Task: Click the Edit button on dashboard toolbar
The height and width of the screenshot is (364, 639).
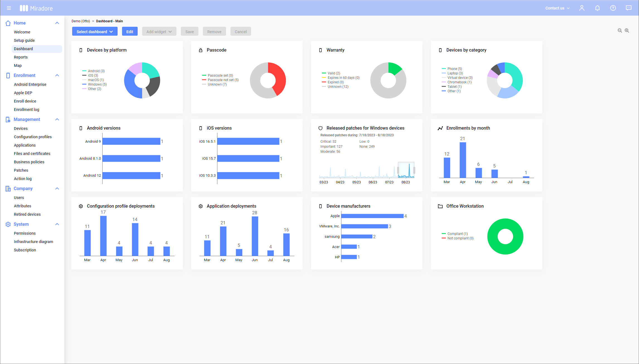Action: pyautogui.click(x=129, y=31)
